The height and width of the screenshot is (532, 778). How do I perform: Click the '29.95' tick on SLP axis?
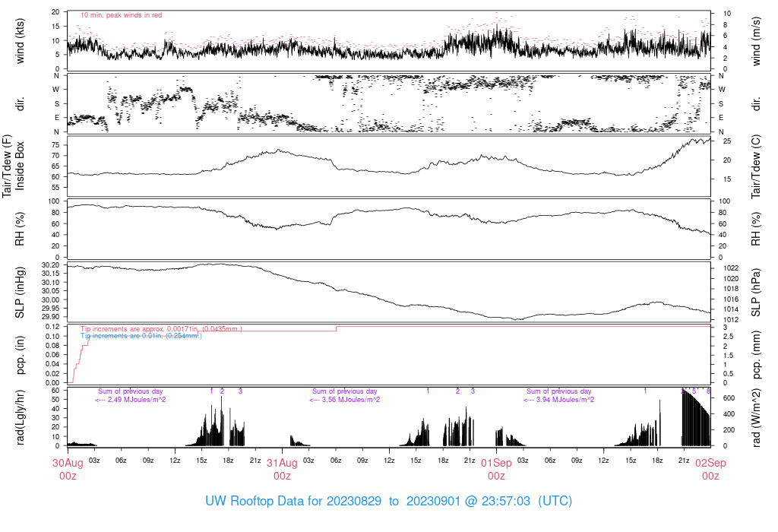51,309
